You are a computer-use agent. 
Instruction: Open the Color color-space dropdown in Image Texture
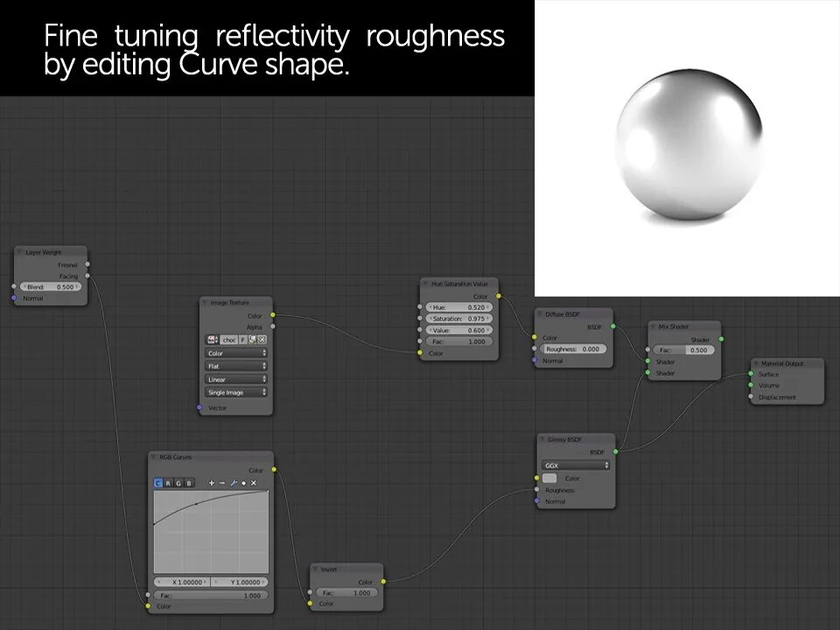[x=236, y=353]
